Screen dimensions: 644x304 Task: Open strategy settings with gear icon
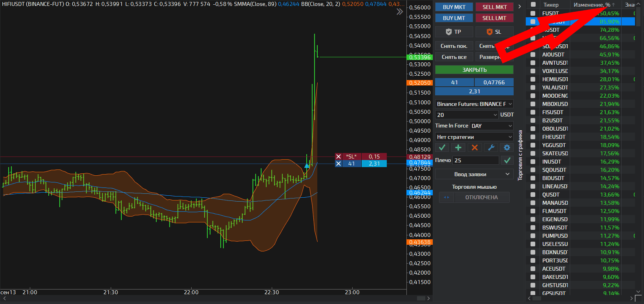pos(507,147)
